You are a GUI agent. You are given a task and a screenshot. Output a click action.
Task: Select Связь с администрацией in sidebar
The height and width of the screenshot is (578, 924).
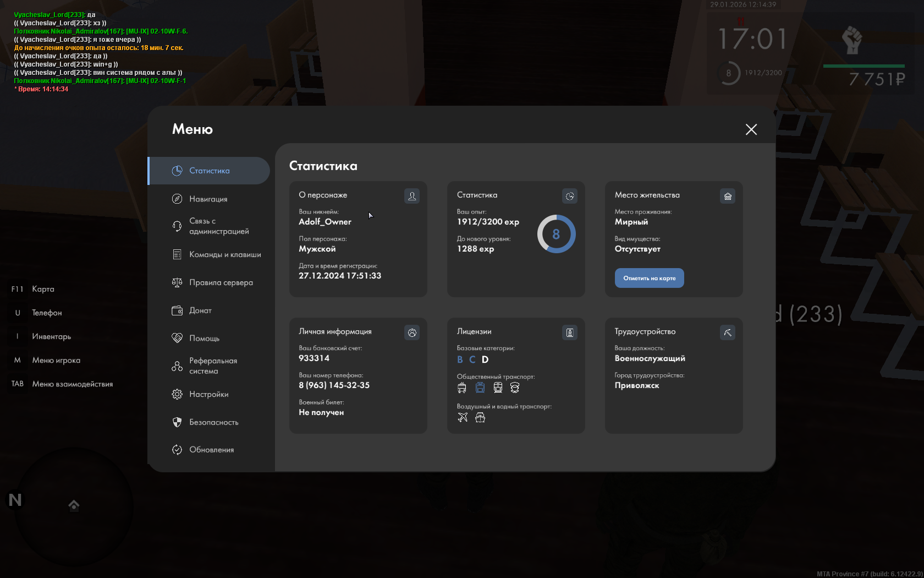point(218,226)
